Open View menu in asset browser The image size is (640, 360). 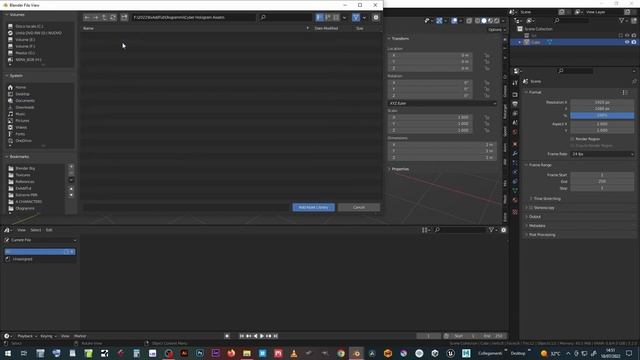tap(21, 230)
